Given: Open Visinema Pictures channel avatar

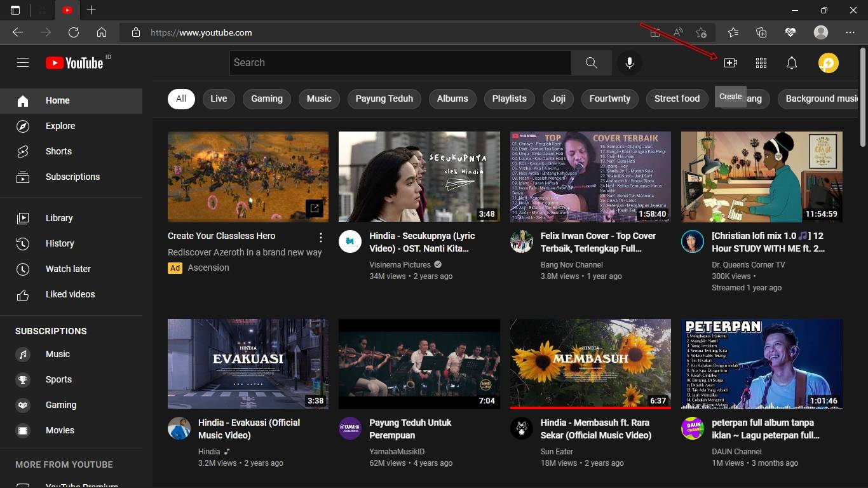Looking at the screenshot, I should (350, 241).
